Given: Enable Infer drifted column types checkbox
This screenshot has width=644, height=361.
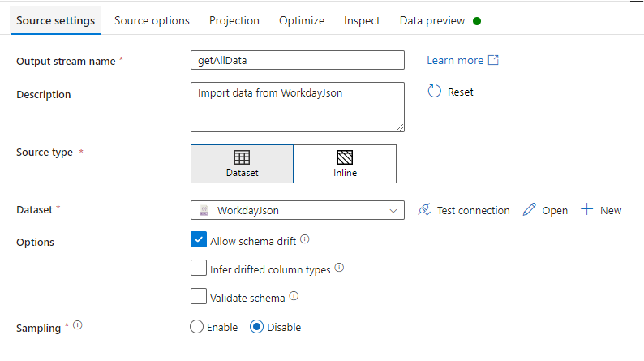Looking at the screenshot, I should pyautogui.click(x=199, y=268).
